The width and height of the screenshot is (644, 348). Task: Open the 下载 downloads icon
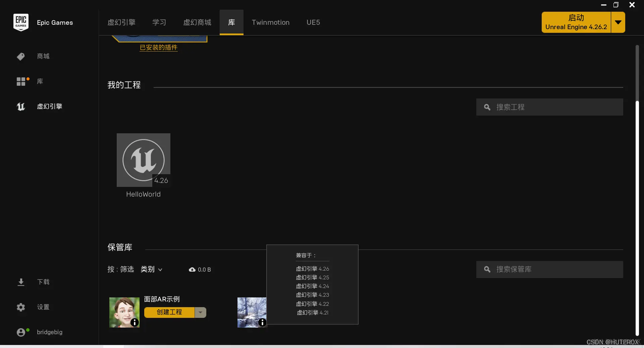[21, 282]
